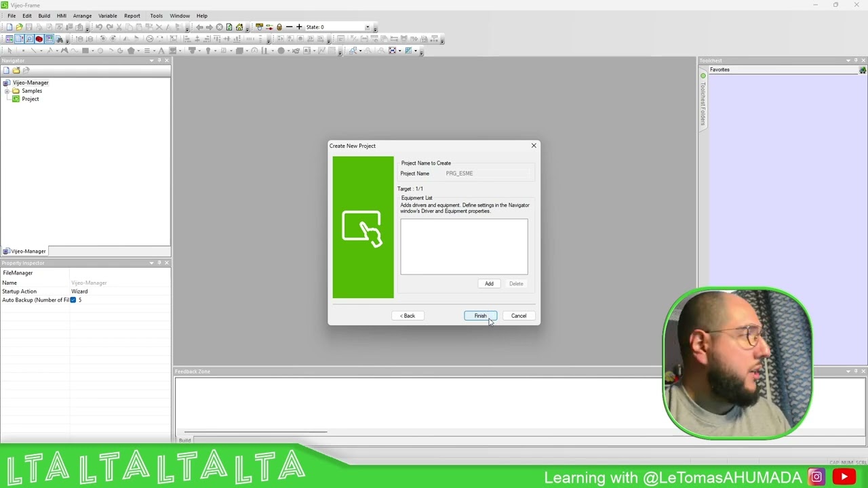Open the State dropdown in toolbar
868x488 pixels.
[x=368, y=27]
